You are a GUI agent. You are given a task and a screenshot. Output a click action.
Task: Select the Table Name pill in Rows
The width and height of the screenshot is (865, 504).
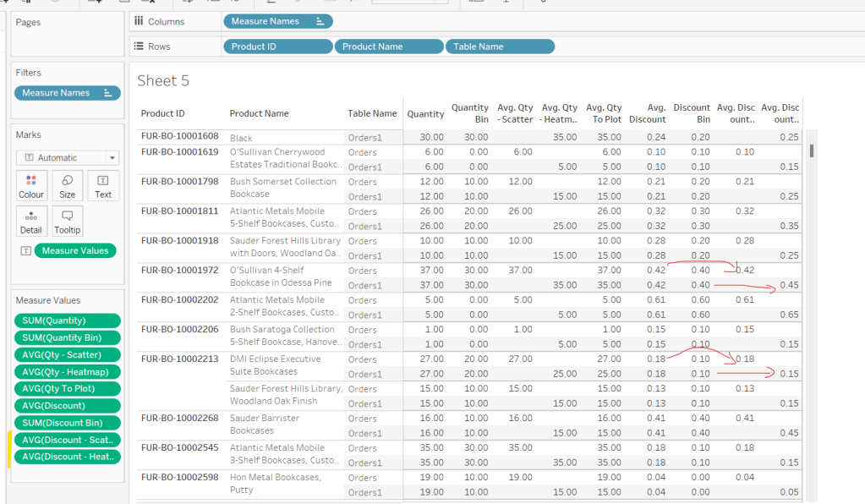point(499,47)
